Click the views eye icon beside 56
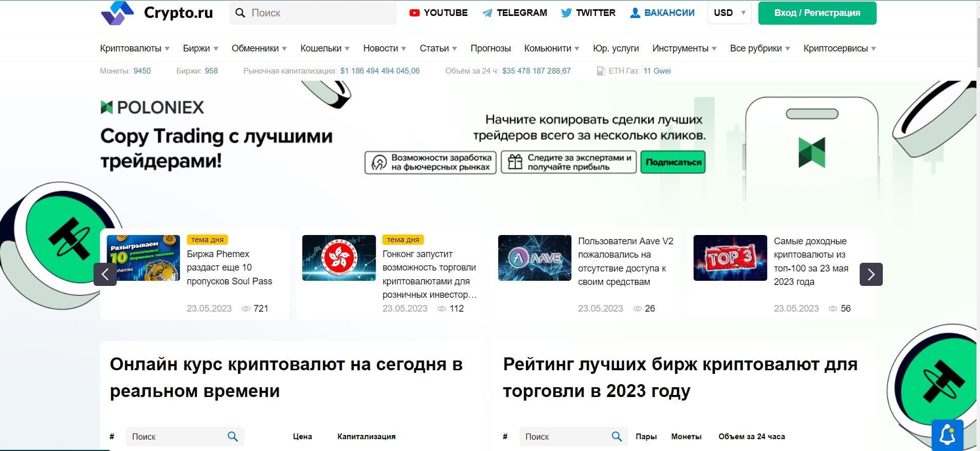Image resolution: width=980 pixels, height=451 pixels. pyautogui.click(x=833, y=309)
